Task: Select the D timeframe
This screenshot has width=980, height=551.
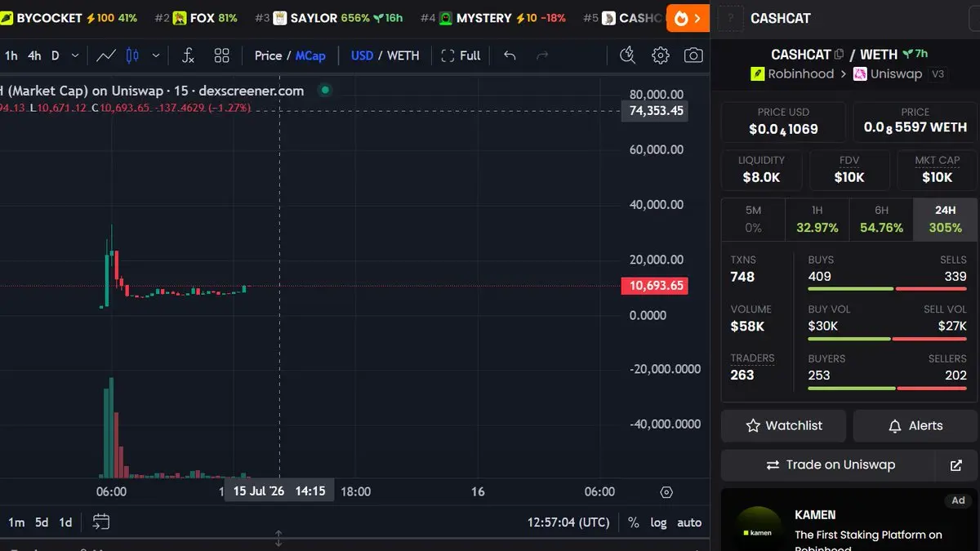Action: [56, 56]
